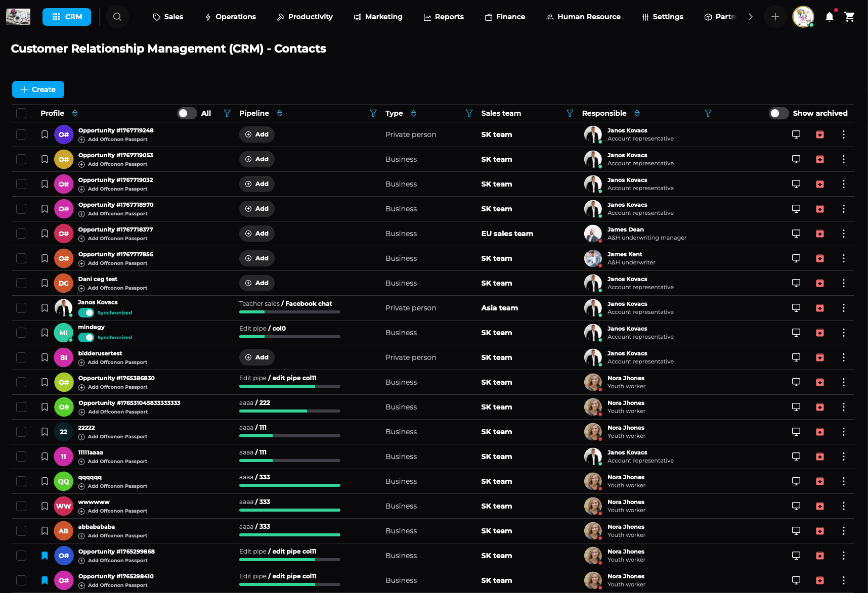Click the red archive icon for mindegy
Viewport: 868px width, 593px height.
point(819,333)
